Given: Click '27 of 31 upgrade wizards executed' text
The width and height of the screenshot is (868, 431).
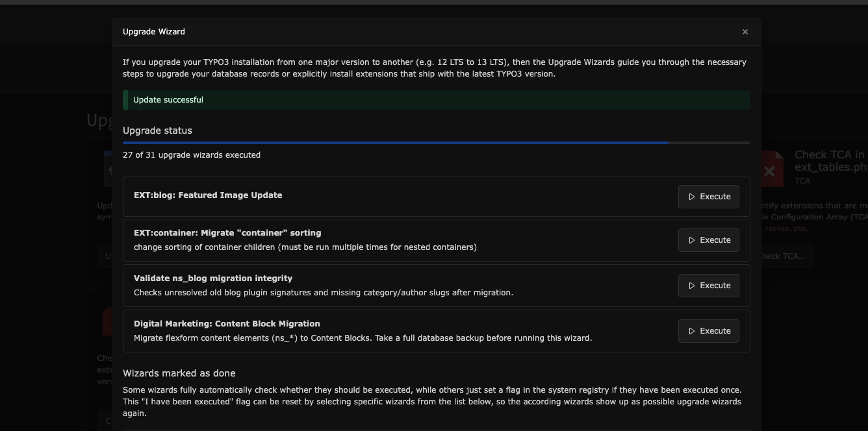Looking at the screenshot, I should click(x=192, y=155).
